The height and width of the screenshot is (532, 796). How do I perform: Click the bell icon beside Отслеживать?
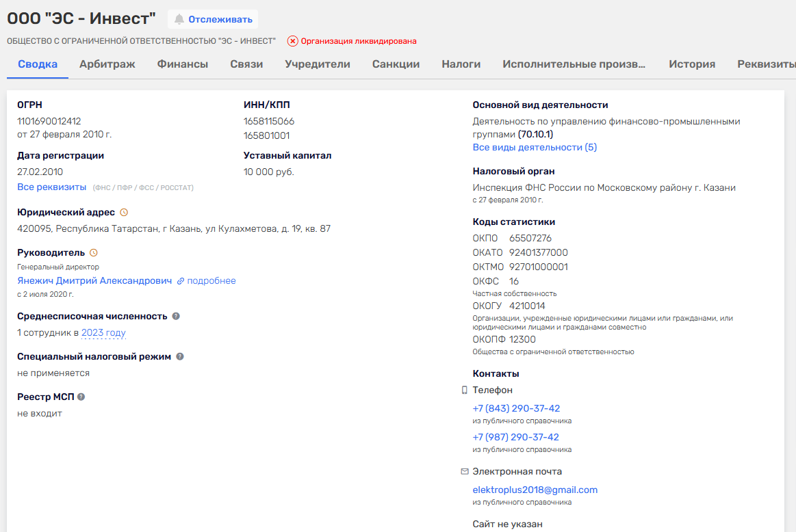(x=179, y=19)
